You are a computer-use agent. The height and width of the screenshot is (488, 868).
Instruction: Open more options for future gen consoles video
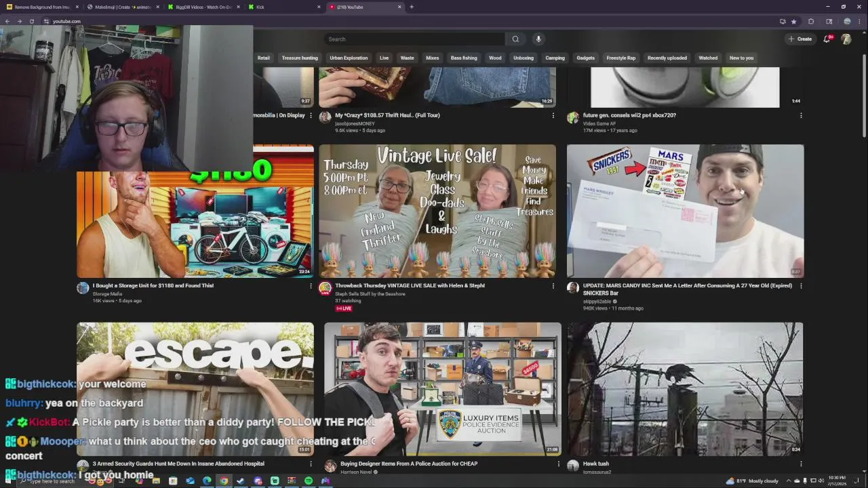pos(801,116)
